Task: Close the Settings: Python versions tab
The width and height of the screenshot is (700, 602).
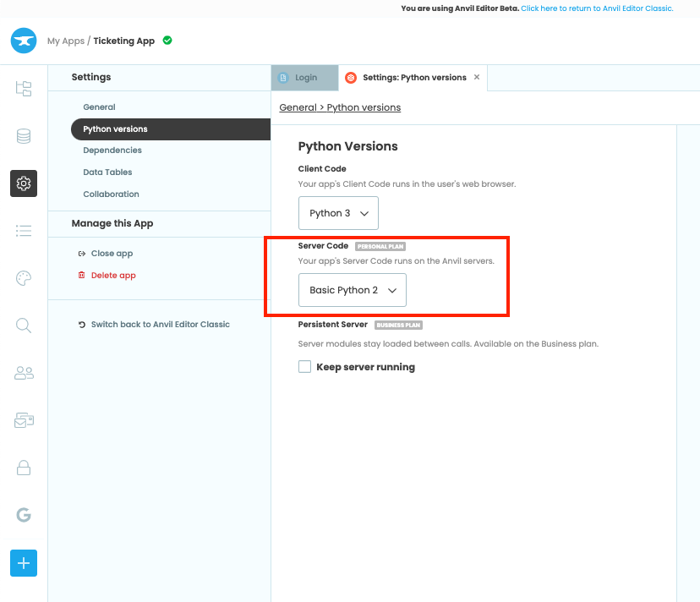Action: [x=476, y=77]
